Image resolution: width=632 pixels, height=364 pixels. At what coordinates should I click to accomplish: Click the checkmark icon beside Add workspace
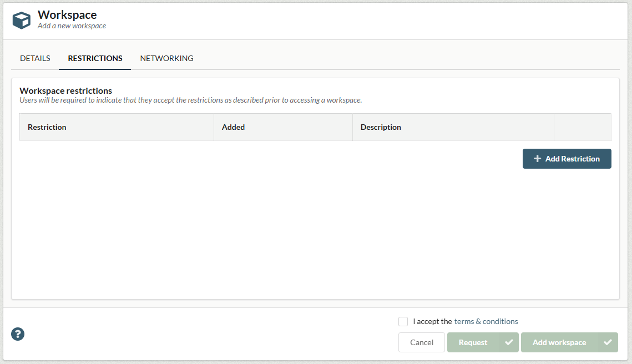[608, 342]
